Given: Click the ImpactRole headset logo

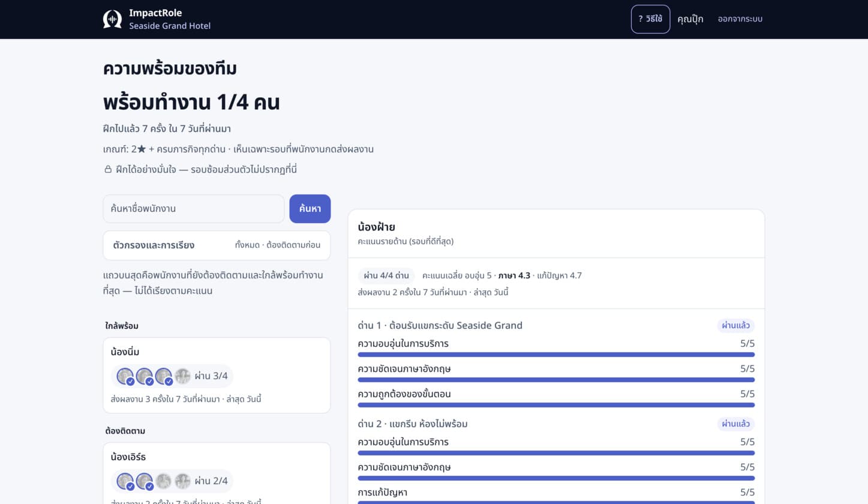Looking at the screenshot, I should [112, 19].
